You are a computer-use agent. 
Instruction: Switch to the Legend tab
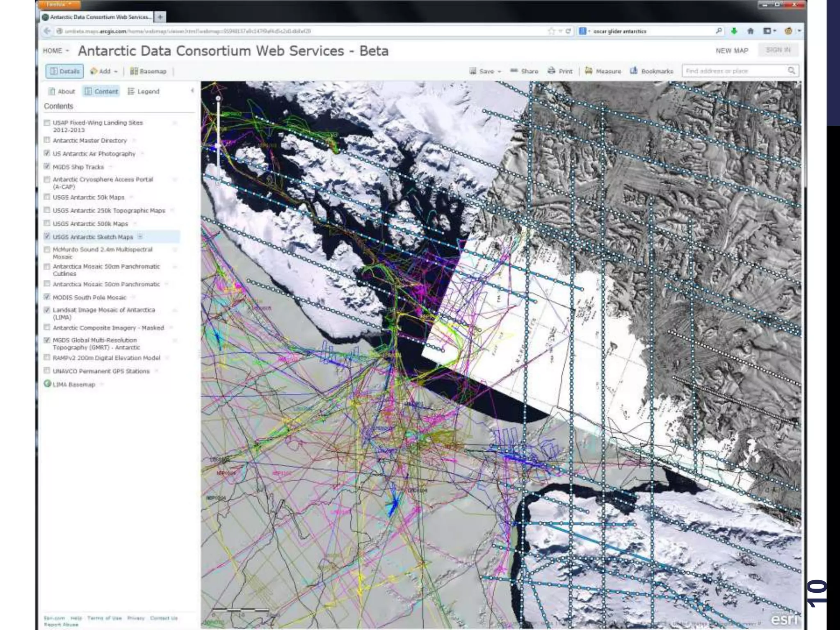(x=144, y=91)
